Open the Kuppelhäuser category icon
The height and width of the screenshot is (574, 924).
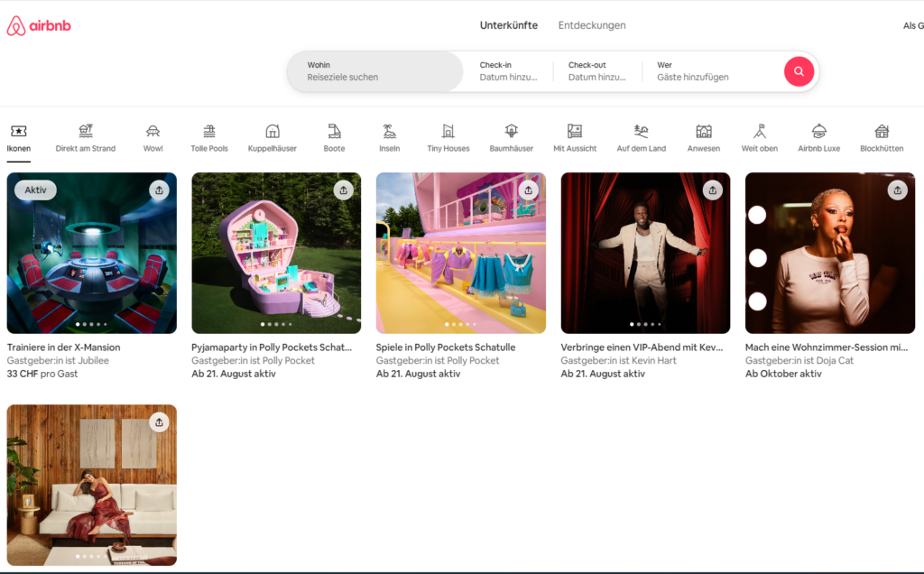pyautogui.click(x=273, y=131)
